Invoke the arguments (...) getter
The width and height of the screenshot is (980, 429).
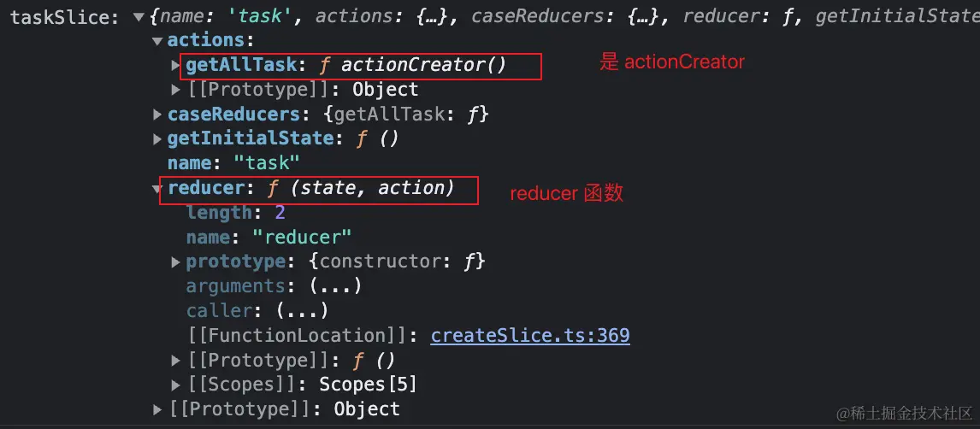(x=335, y=286)
